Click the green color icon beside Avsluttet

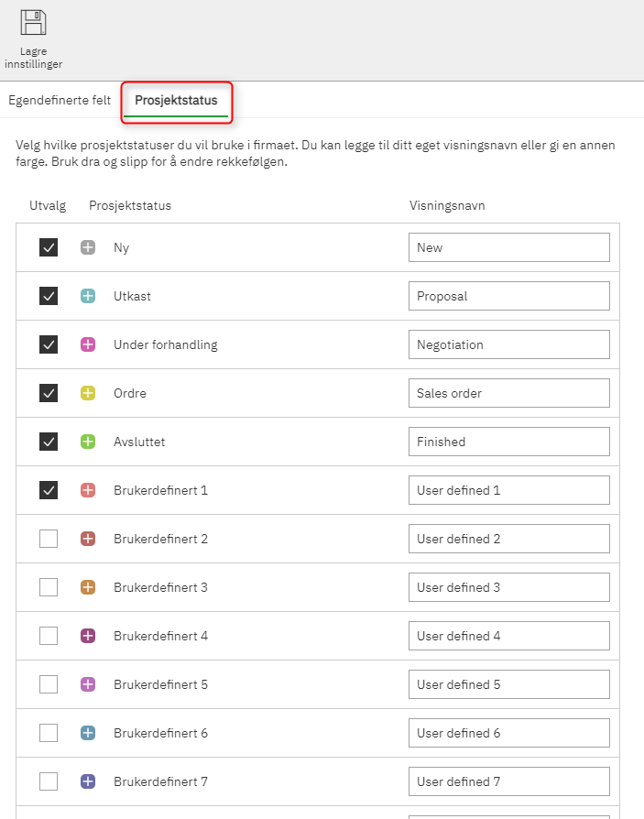88,442
